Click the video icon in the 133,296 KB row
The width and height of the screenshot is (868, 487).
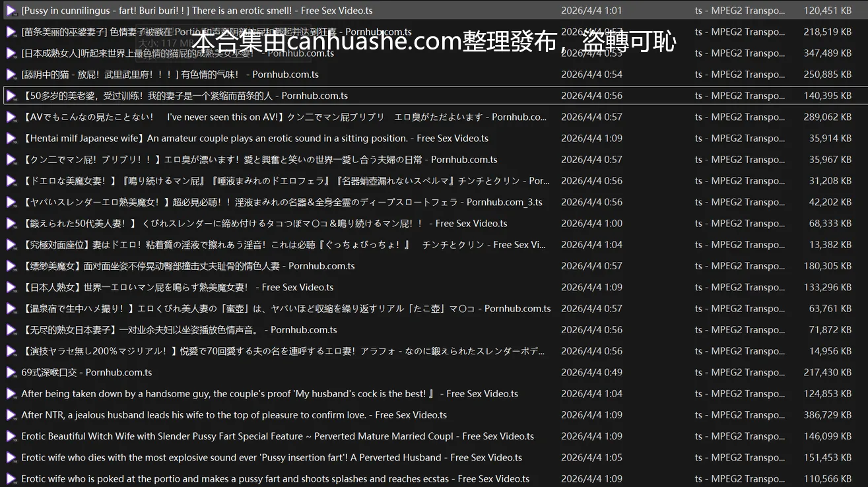pyautogui.click(x=11, y=287)
